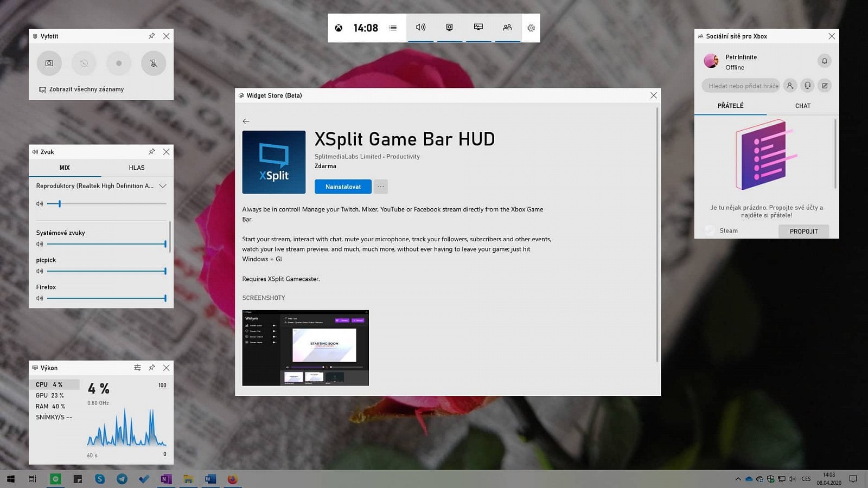Select RAM metric in Výkon widget
Screen dimensions: 868x488
click(54, 406)
